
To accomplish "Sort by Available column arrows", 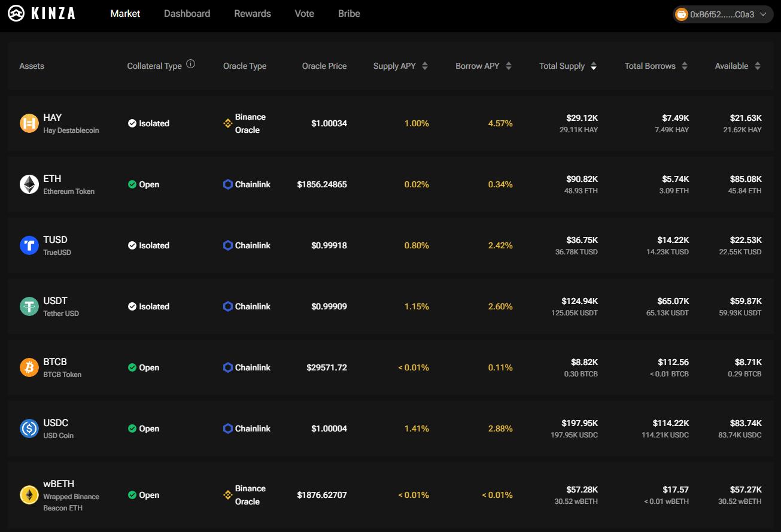I will point(758,66).
